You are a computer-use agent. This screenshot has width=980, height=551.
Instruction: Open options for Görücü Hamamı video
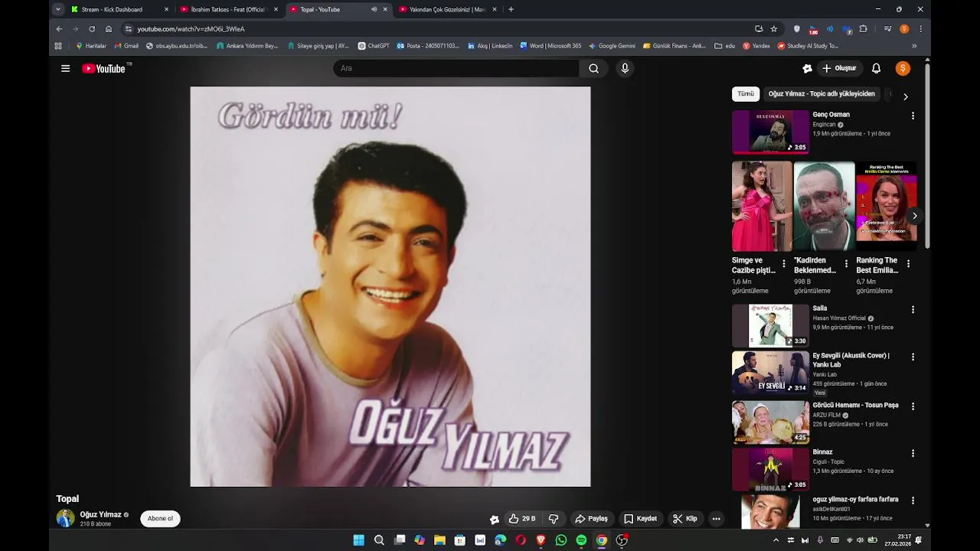(x=913, y=406)
